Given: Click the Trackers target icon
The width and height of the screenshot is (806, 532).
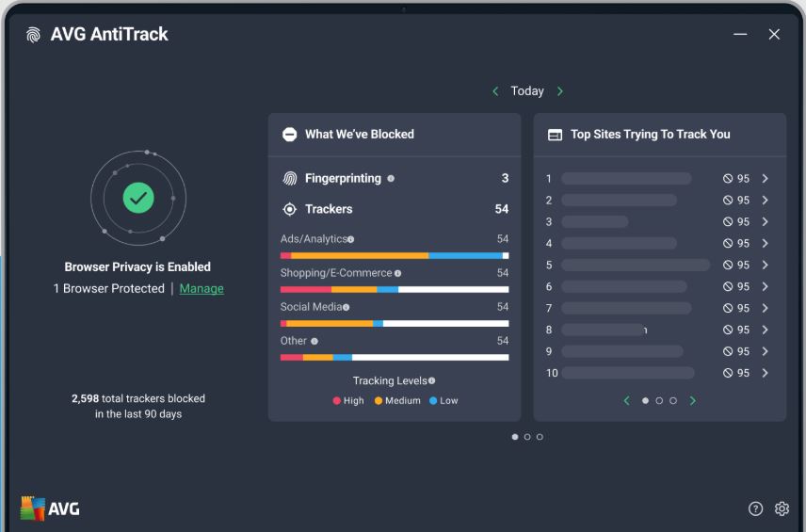Looking at the screenshot, I should click(290, 209).
